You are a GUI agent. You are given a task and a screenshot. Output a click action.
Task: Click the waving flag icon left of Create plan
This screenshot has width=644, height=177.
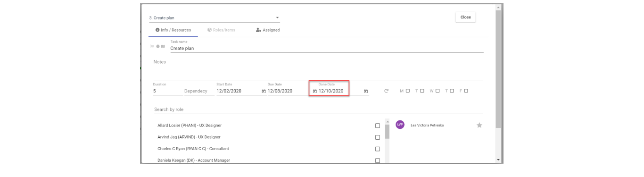click(163, 46)
